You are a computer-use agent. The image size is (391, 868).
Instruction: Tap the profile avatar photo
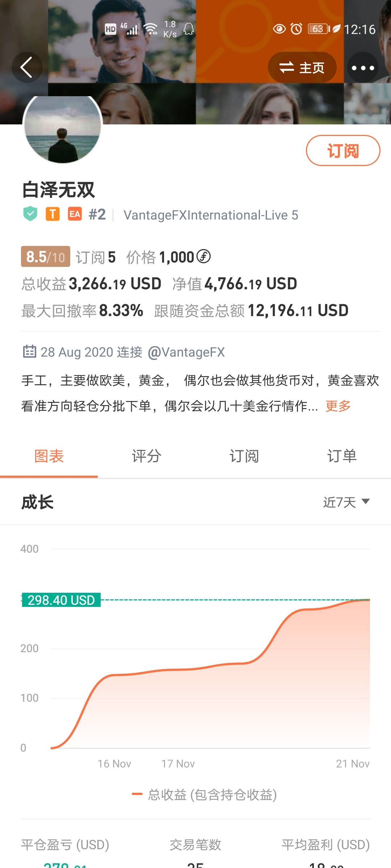click(63, 129)
